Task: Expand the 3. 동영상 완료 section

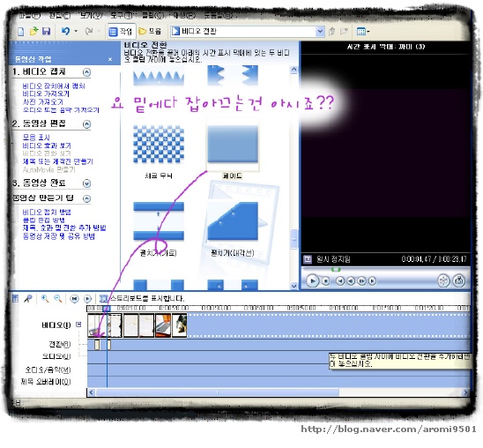Action: click(x=87, y=183)
